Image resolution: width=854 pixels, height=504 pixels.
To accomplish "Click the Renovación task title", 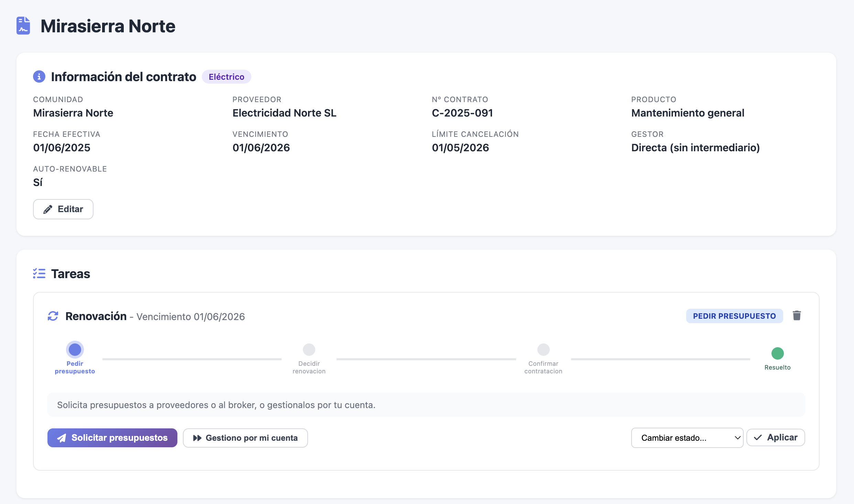I will tap(96, 316).
